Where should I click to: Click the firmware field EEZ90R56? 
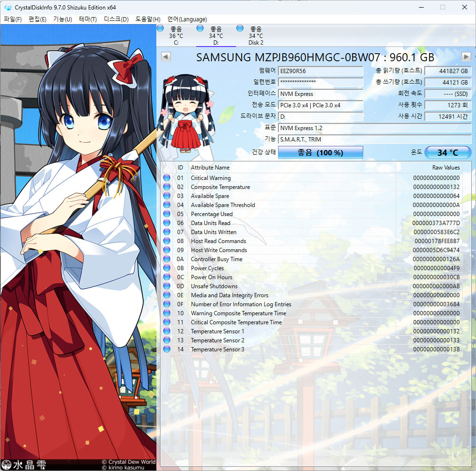click(x=321, y=71)
